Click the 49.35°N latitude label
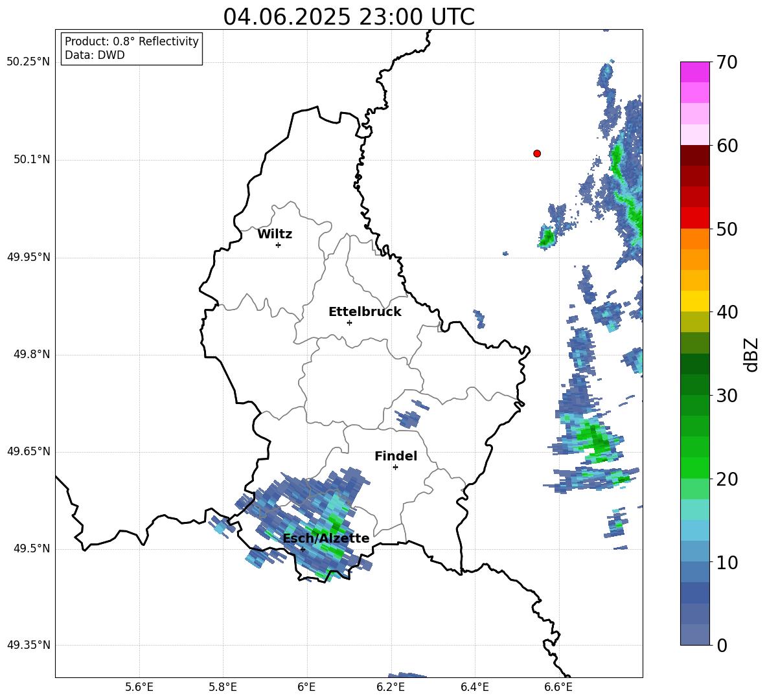Viewport: 767px width, 700px height. click(29, 645)
